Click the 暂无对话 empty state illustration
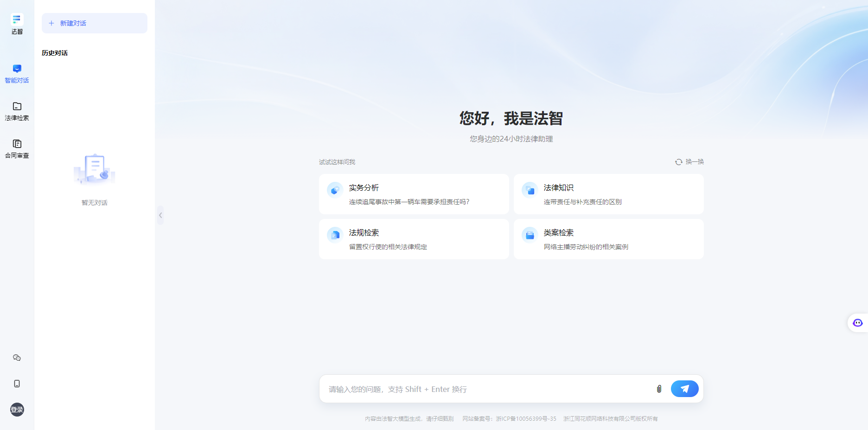Image resolution: width=868 pixels, height=430 pixels. coord(95,169)
